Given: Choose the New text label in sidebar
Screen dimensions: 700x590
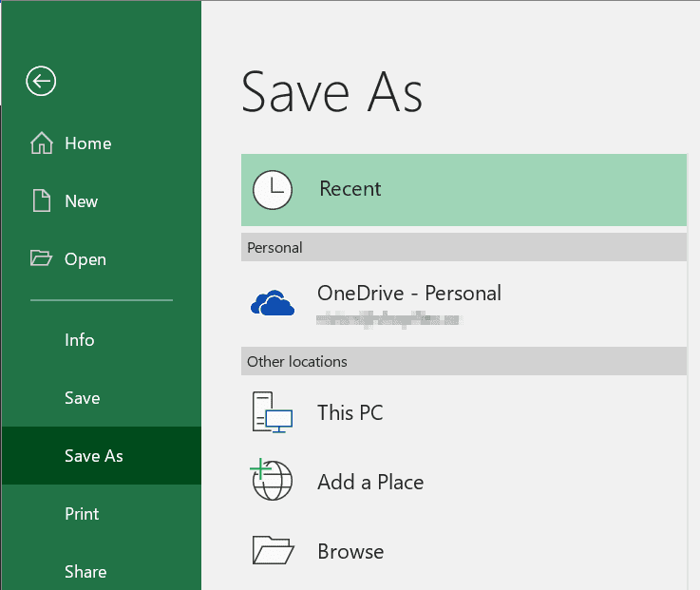Looking at the screenshot, I should [82, 201].
